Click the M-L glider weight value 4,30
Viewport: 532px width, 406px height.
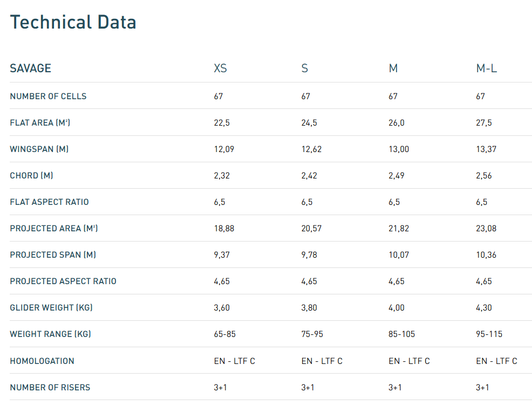pos(484,308)
